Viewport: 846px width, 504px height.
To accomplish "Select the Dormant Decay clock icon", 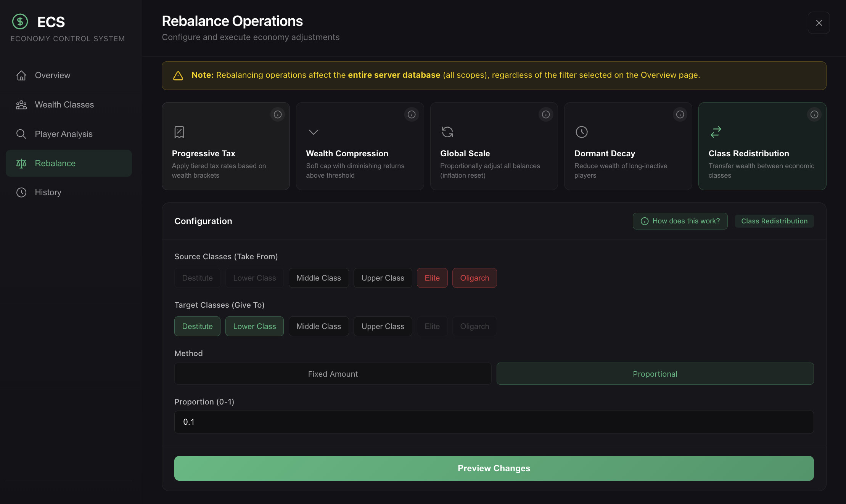I will (582, 132).
